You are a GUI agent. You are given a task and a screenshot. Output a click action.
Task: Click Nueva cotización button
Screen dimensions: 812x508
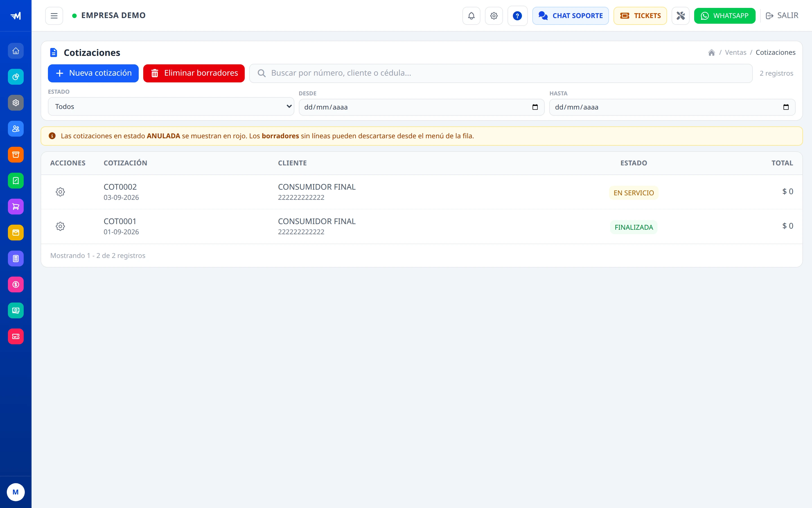click(x=93, y=73)
